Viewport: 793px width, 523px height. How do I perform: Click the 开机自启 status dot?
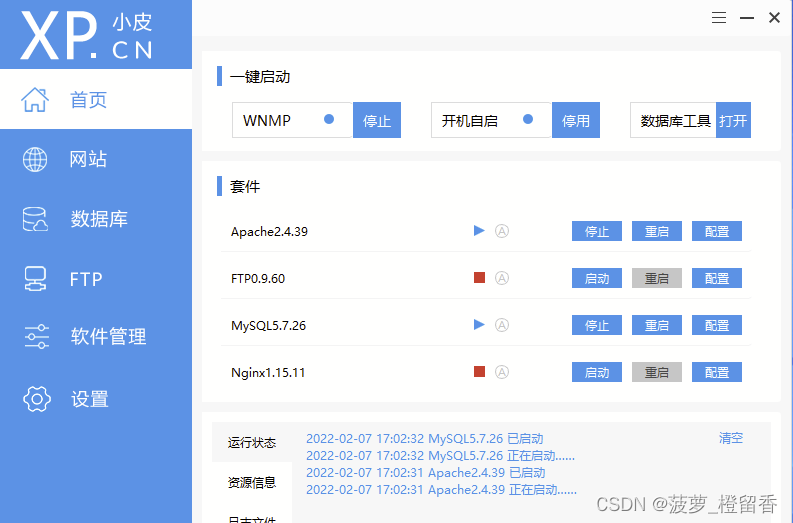click(x=528, y=119)
